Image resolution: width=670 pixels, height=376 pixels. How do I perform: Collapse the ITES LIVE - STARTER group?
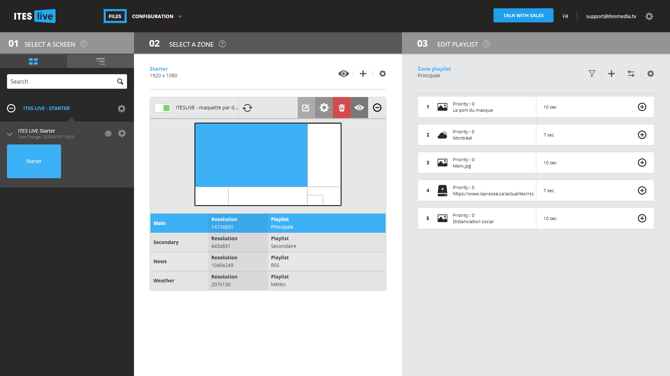point(12,109)
